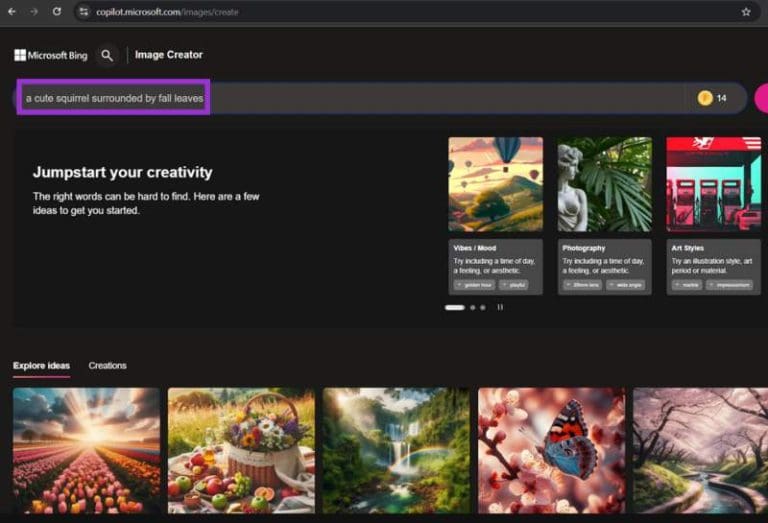Reload the page in browser
The height and width of the screenshot is (523, 768).
point(56,12)
